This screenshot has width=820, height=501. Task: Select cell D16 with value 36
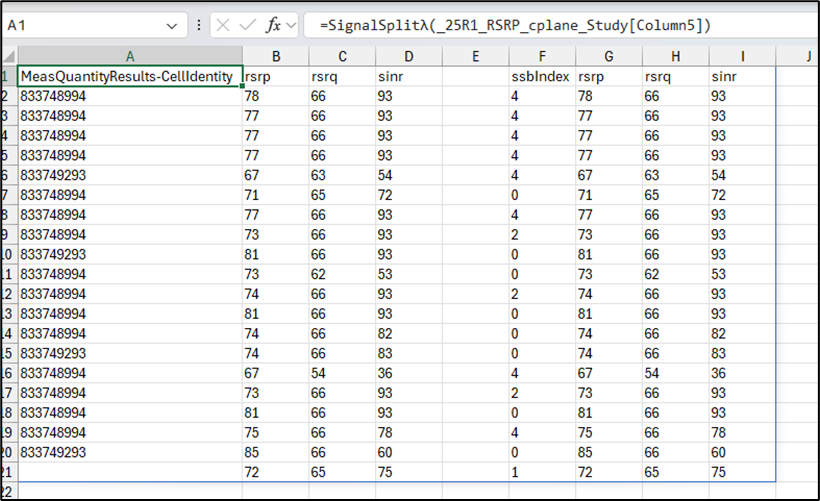(x=409, y=373)
